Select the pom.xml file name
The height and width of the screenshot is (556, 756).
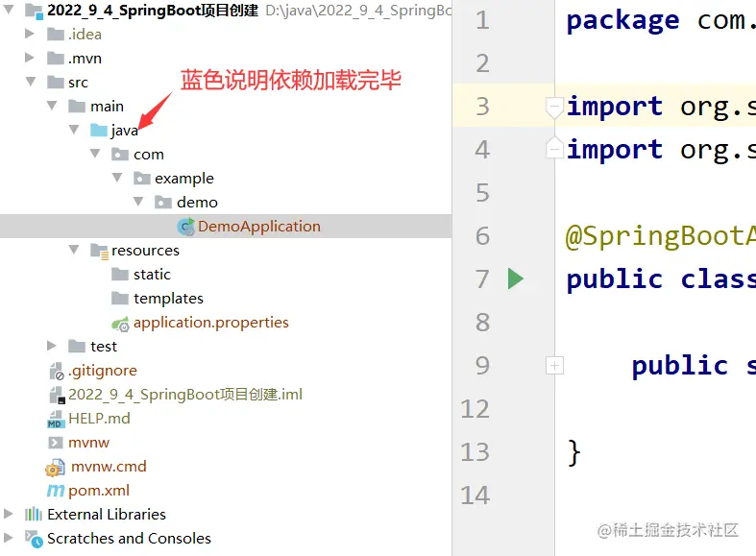pos(99,491)
